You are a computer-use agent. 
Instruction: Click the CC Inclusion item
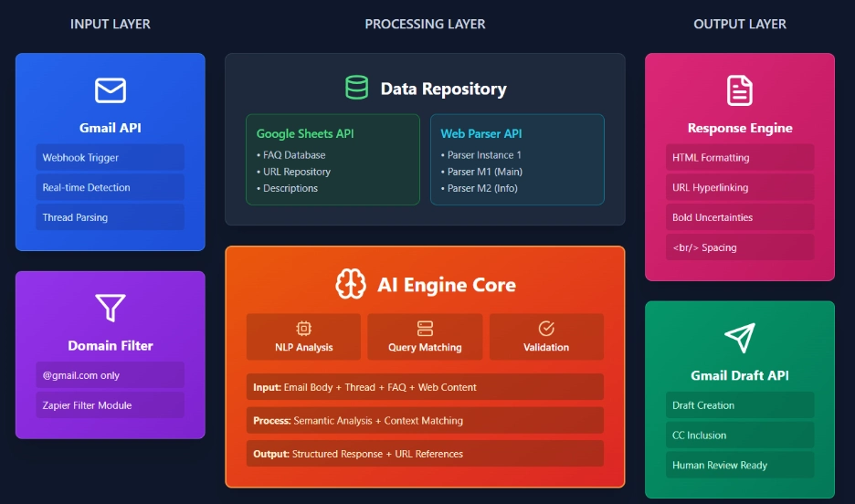(x=740, y=436)
